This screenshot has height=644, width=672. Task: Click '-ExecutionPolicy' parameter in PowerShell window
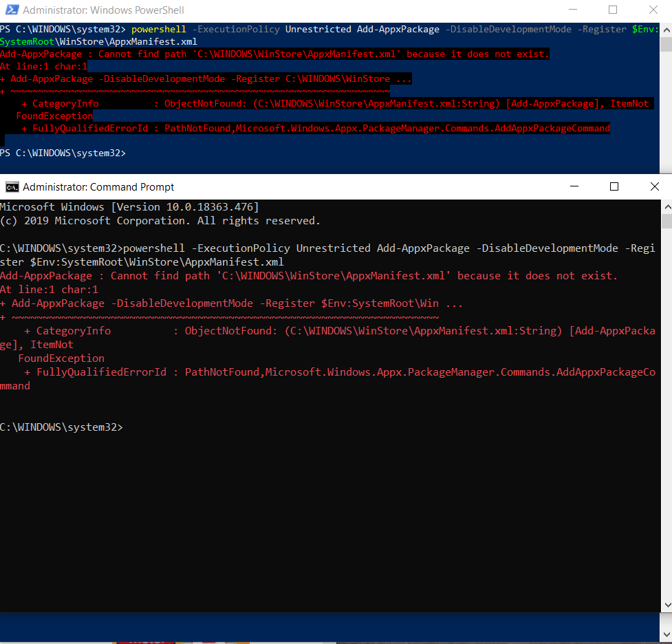(236, 29)
